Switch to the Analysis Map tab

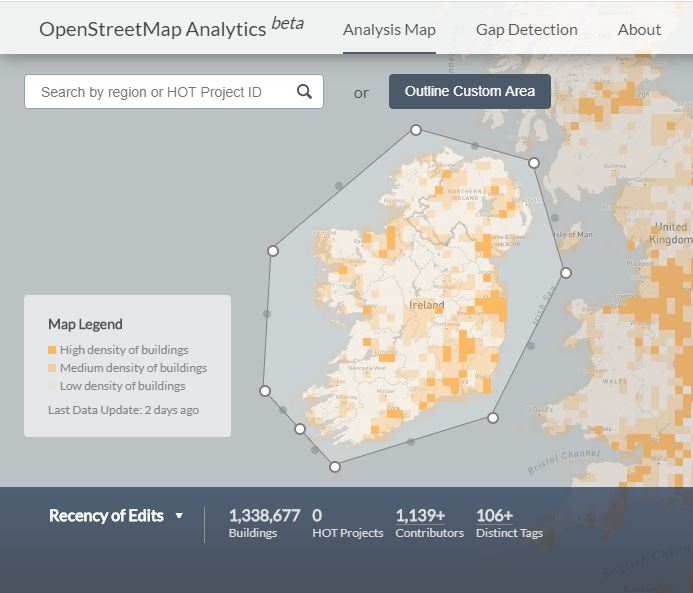(x=389, y=29)
